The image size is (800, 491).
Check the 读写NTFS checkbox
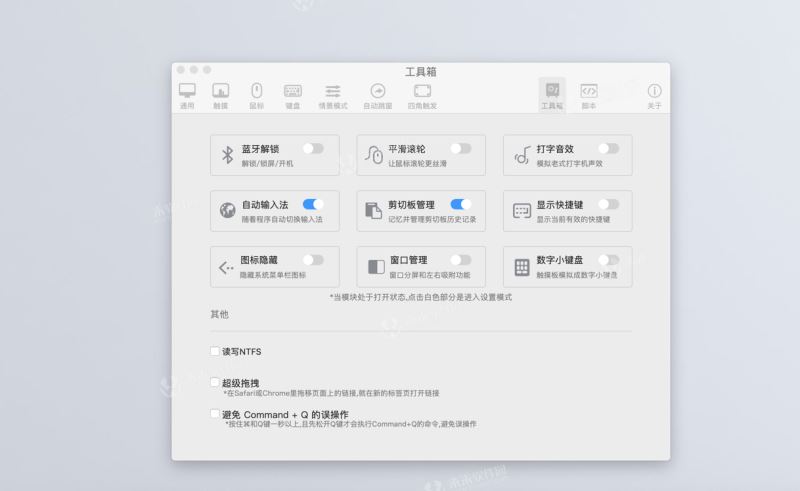pos(215,351)
